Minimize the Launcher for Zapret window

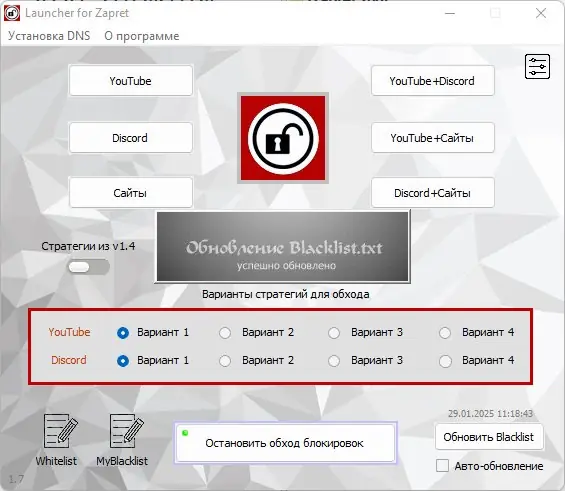(450, 13)
